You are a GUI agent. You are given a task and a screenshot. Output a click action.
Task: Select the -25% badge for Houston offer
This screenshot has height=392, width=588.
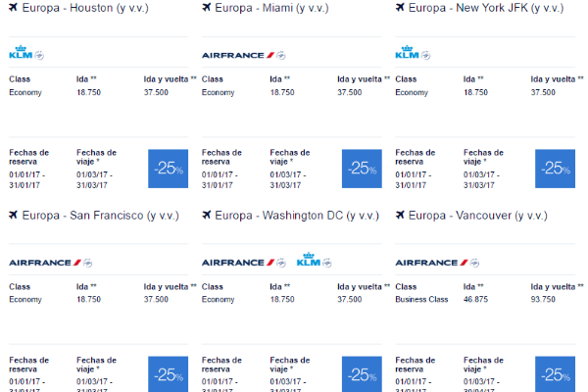168,169
